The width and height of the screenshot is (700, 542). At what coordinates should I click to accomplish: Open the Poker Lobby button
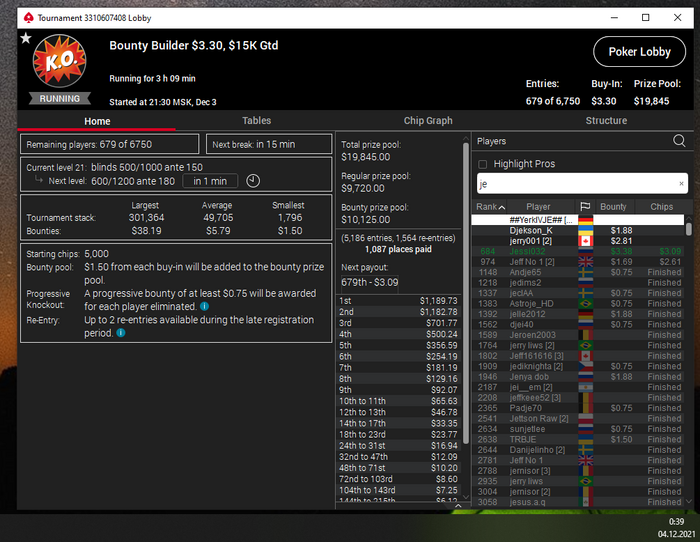(639, 52)
